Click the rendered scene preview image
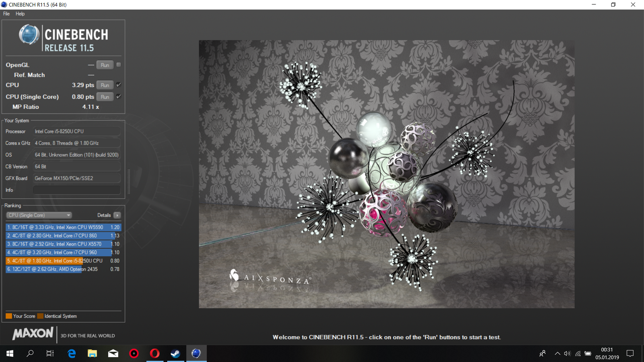644x362 pixels. [x=386, y=174]
